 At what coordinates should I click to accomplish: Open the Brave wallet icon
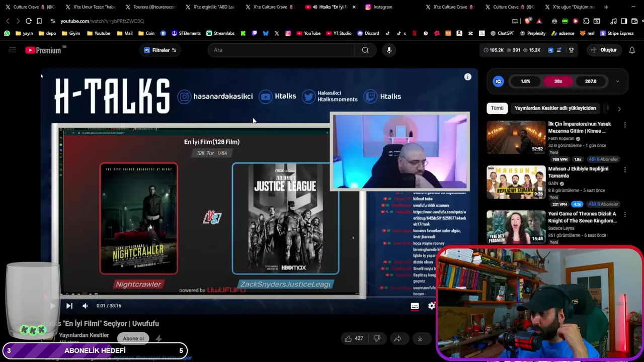634,21
